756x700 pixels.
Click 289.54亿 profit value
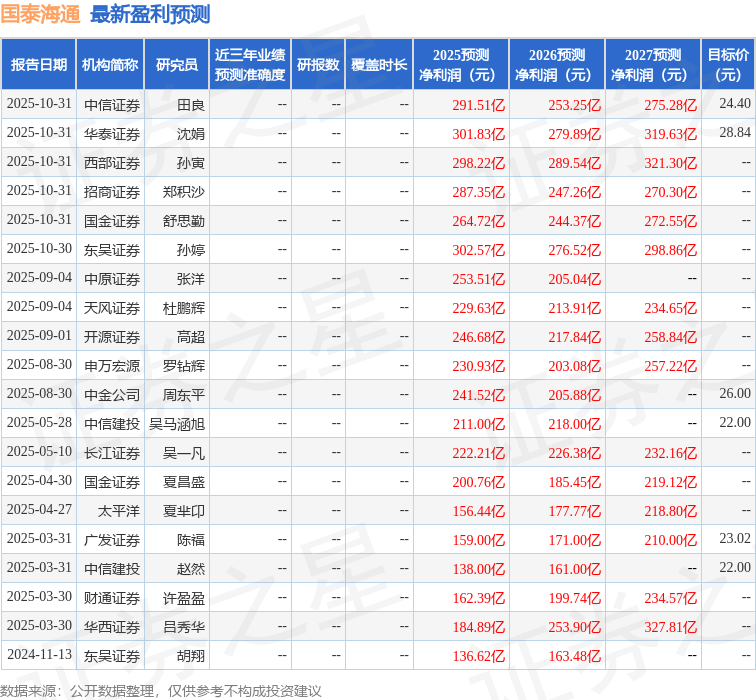pyautogui.click(x=575, y=163)
